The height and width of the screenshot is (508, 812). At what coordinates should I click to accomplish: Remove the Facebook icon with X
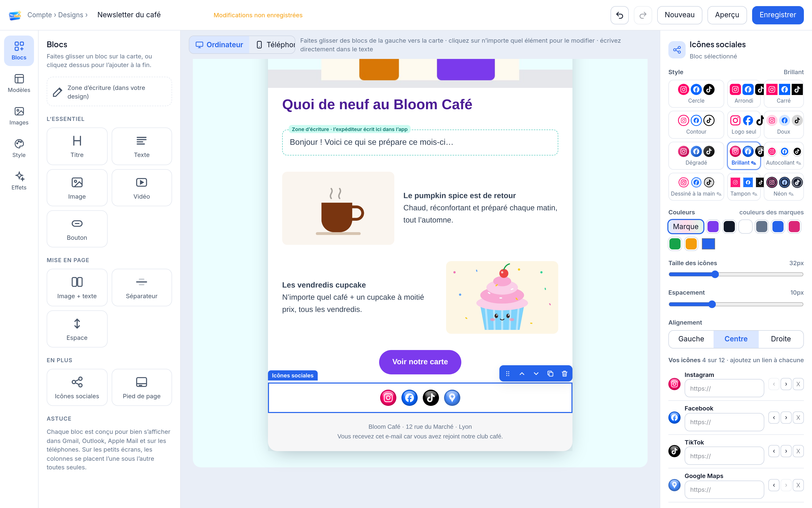(798, 418)
